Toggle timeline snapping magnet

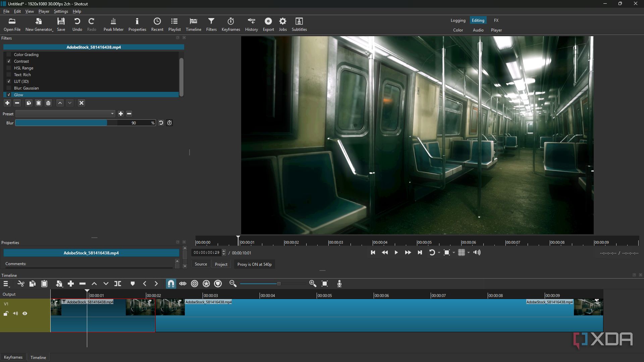171,284
